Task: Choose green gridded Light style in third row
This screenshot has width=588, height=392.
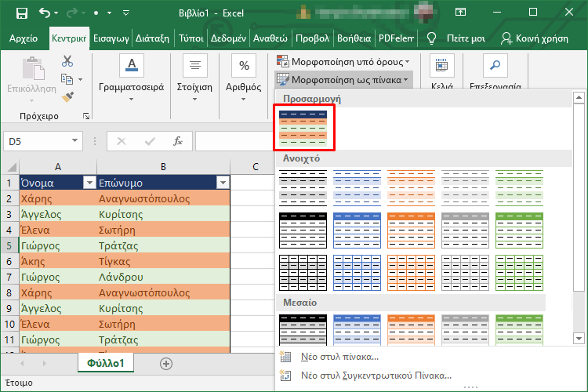Action: click(x=519, y=273)
